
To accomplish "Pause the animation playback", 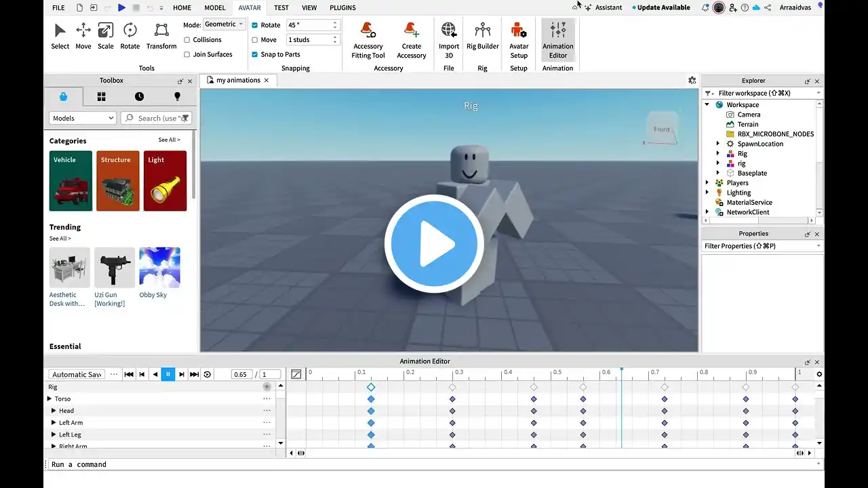I will (x=168, y=374).
